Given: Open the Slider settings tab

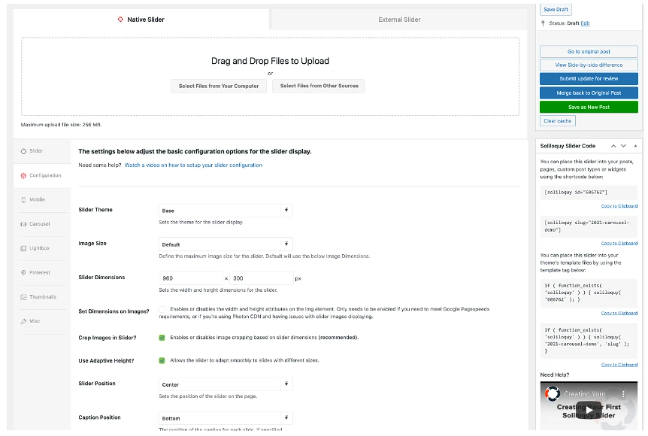Looking at the screenshot, I should (x=42, y=151).
